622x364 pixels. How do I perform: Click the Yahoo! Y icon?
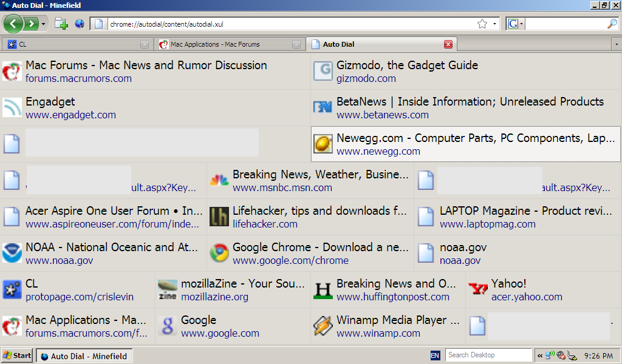click(x=477, y=289)
